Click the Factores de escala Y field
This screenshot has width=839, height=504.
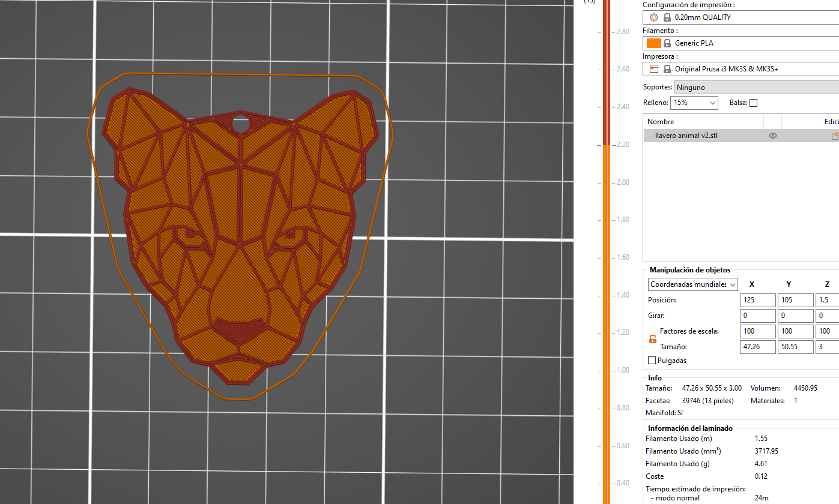tap(795, 331)
